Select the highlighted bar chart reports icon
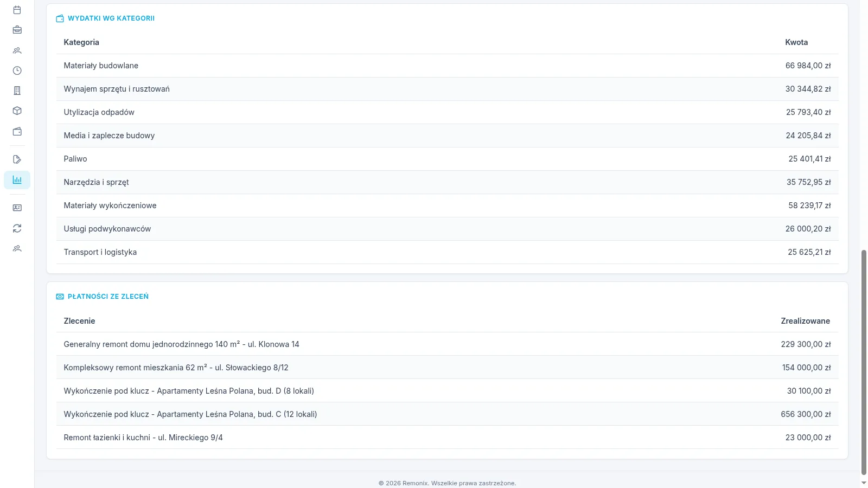 pyautogui.click(x=17, y=180)
